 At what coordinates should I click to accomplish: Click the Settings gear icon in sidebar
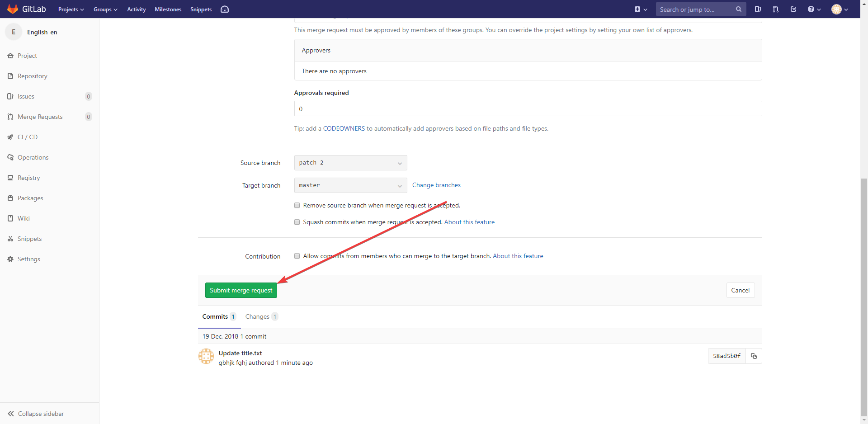pyautogui.click(x=10, y=259)
